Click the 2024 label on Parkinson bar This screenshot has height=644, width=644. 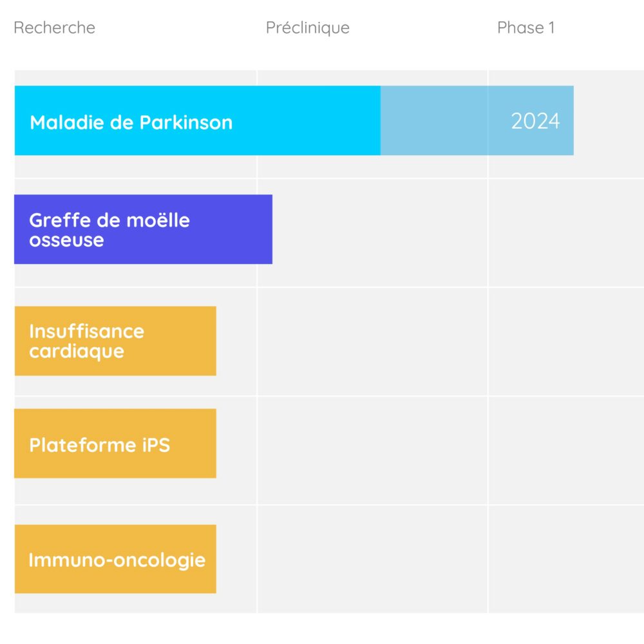tap(535, 121)
